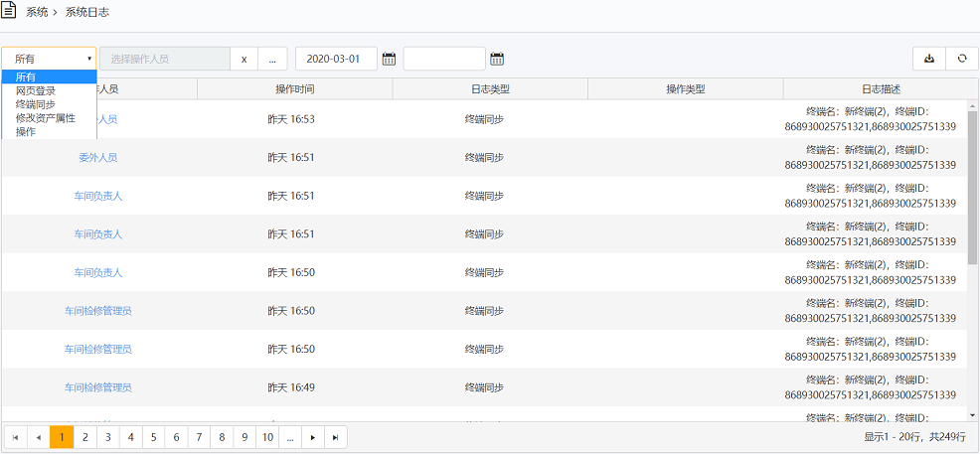Go to the first page of results
The image size is (980, 454).
point(15,436)
